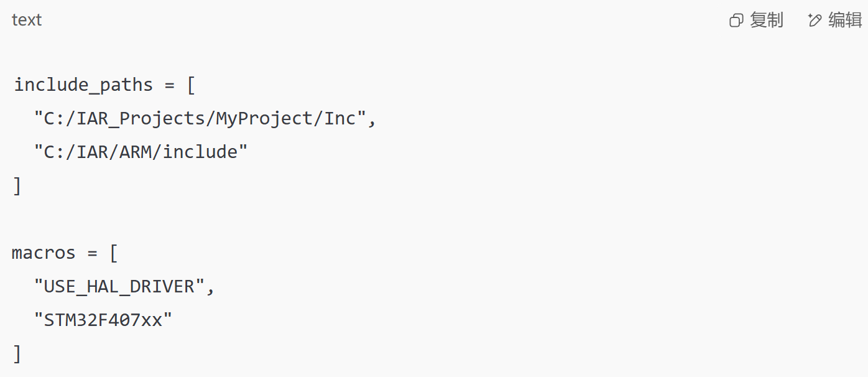This screenshot has height=377, width=868.
Task: Click the "text" language label
Action: click(x=27, y=20)
